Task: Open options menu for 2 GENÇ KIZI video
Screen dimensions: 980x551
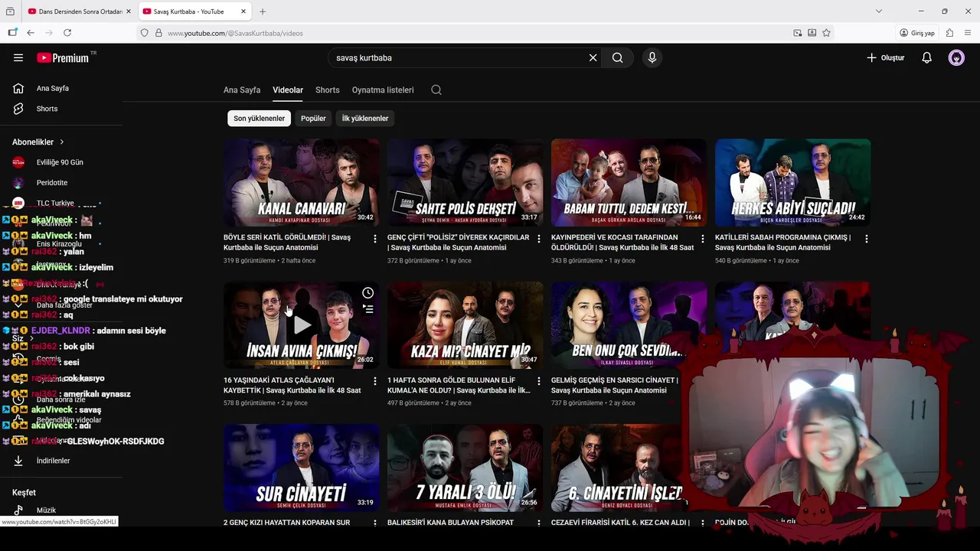Action: click(374, 523)
